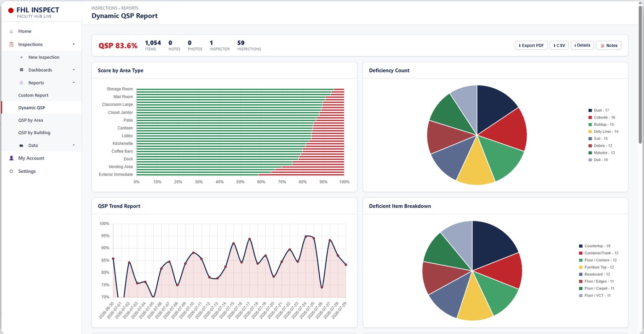The width and height of the screenshot is (644, 334).
Task: Click the Dashboards grid icon
Action: (x=21, y=70)
